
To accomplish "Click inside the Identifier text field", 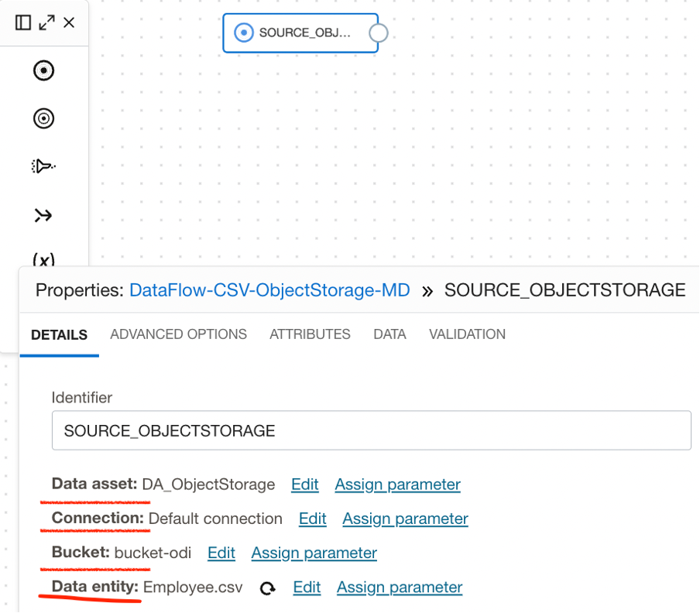I will tap(371, 430).
